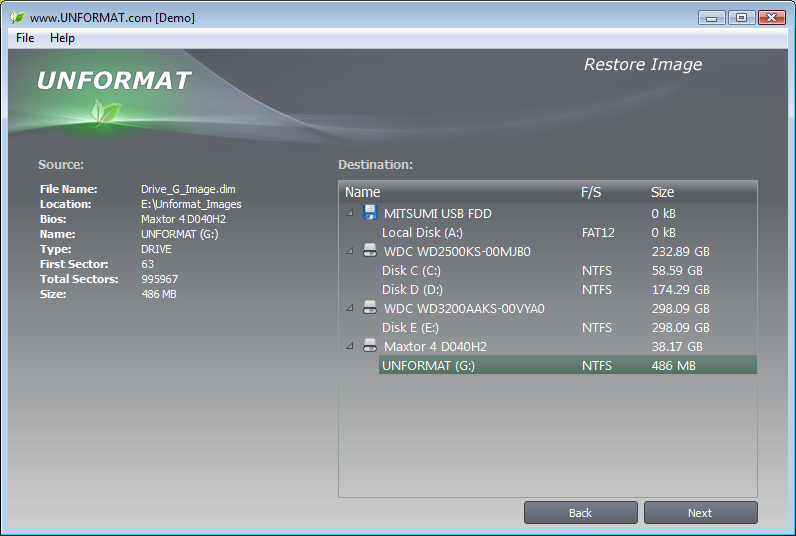
Task: Click the WDC WD2500KS hard drive icon
Action: pyautogui.click(x=370, y=251)
